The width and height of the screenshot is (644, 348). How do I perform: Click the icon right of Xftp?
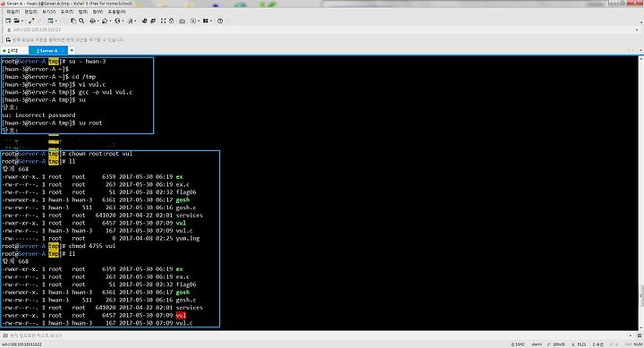click(x=152, y=21)
